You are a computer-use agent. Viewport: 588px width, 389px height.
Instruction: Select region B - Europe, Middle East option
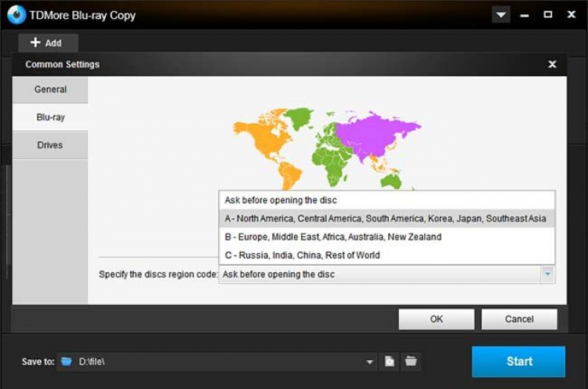pyautogui.click(x=387, y=237)
